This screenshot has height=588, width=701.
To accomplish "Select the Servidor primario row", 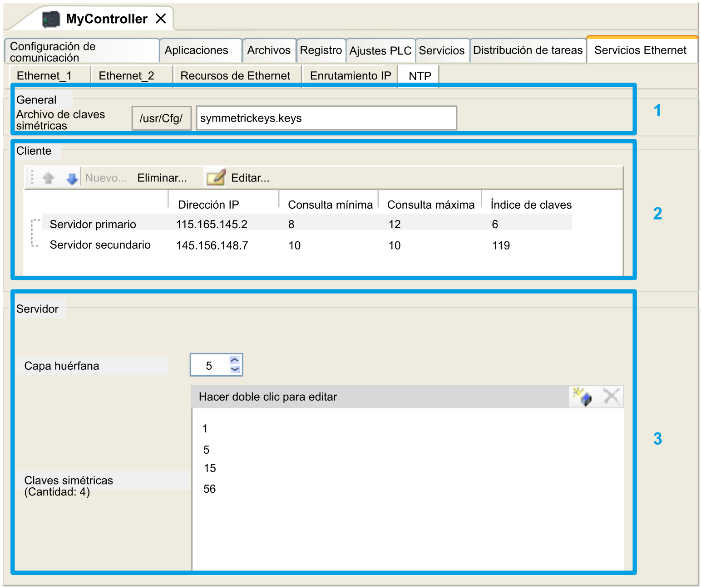I will pyautogui.click(x=93, y=224).
